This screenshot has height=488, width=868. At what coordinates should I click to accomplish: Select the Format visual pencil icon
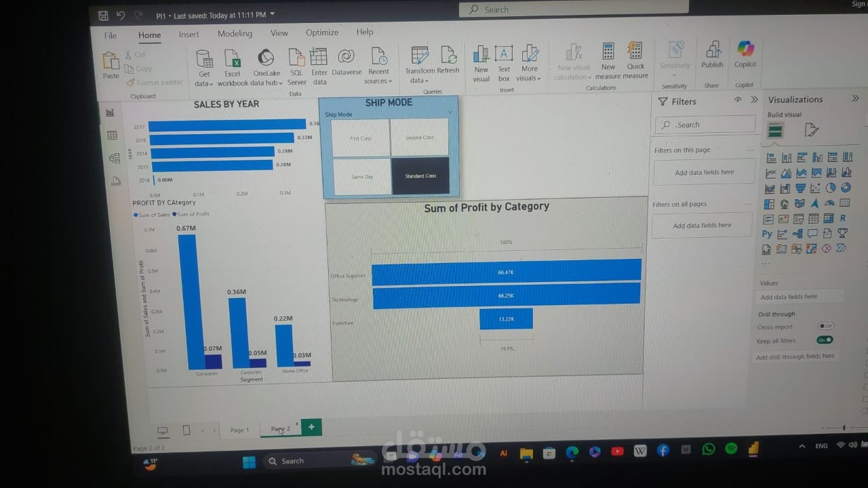(x=811, y=130)
